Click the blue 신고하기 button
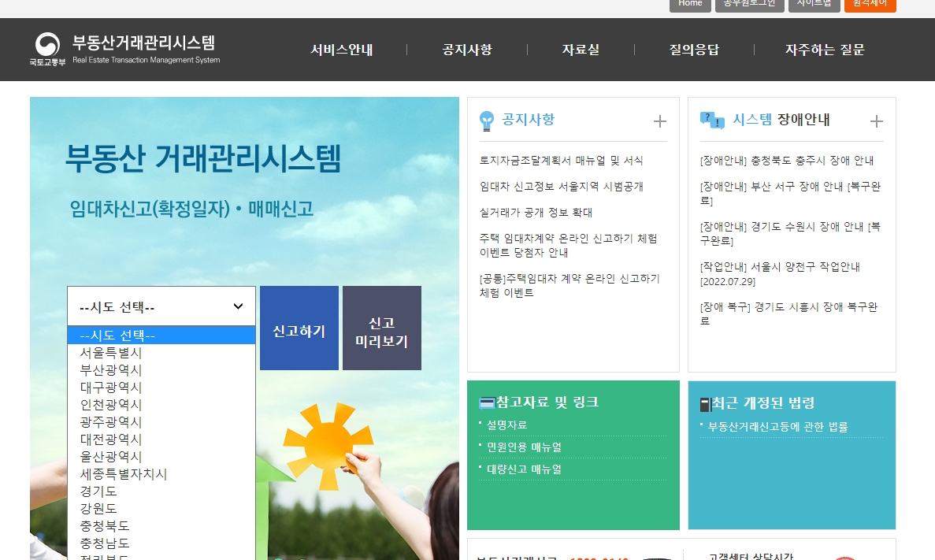This screenshot has width=935, height=560. (299, 328)
